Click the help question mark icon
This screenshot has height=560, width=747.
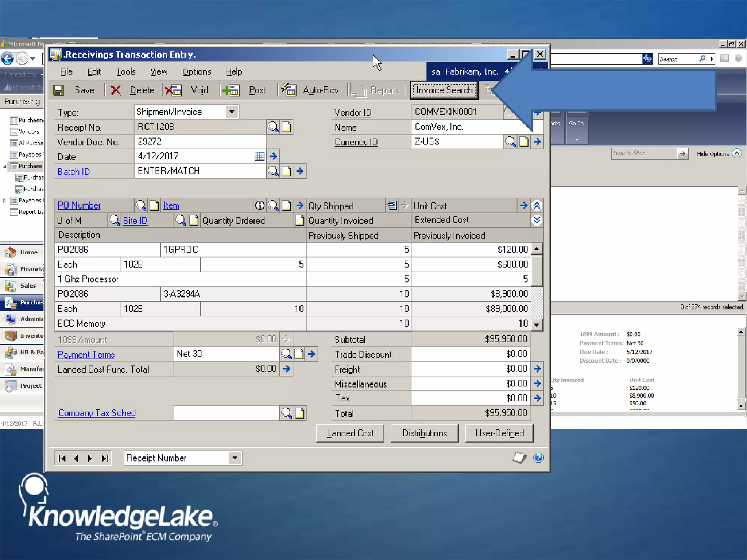(x=538, y=458)
